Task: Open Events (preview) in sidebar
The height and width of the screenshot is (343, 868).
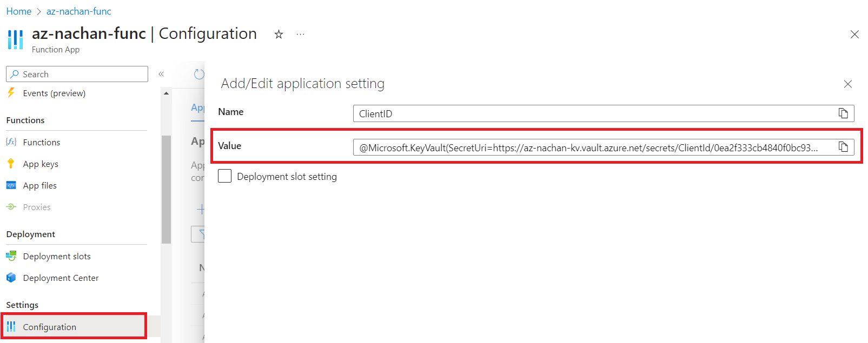Action: coord(54,93)
